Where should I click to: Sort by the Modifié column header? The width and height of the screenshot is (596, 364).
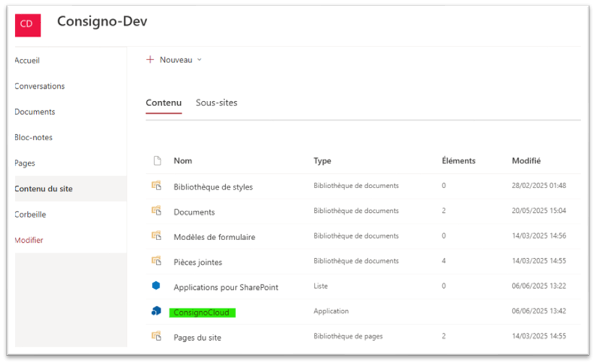pyautogui.click(x=526, y=161)
